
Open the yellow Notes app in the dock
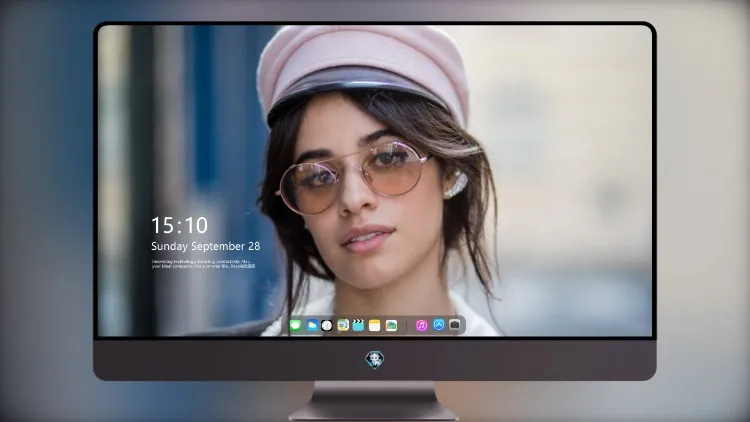[x=375, y=326]
